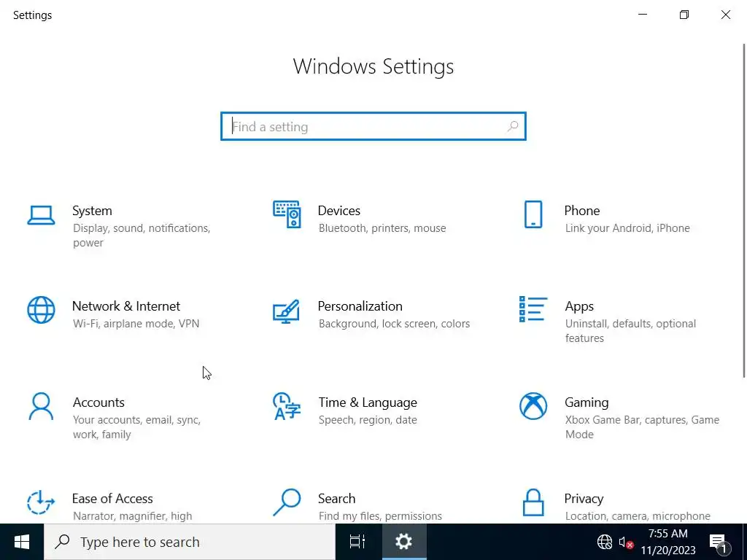Open System settings laptop icon
The image size is (747, 560).
click(x=41, y=215)
